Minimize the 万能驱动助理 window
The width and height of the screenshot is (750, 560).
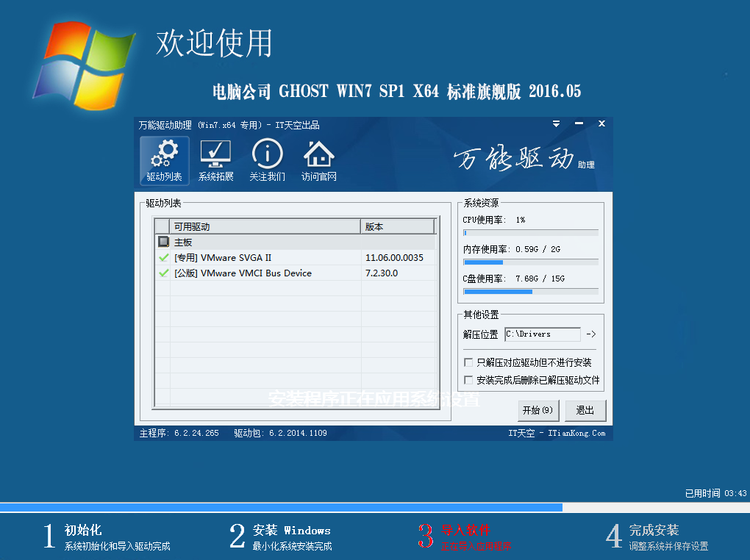[x=579, y=124]
